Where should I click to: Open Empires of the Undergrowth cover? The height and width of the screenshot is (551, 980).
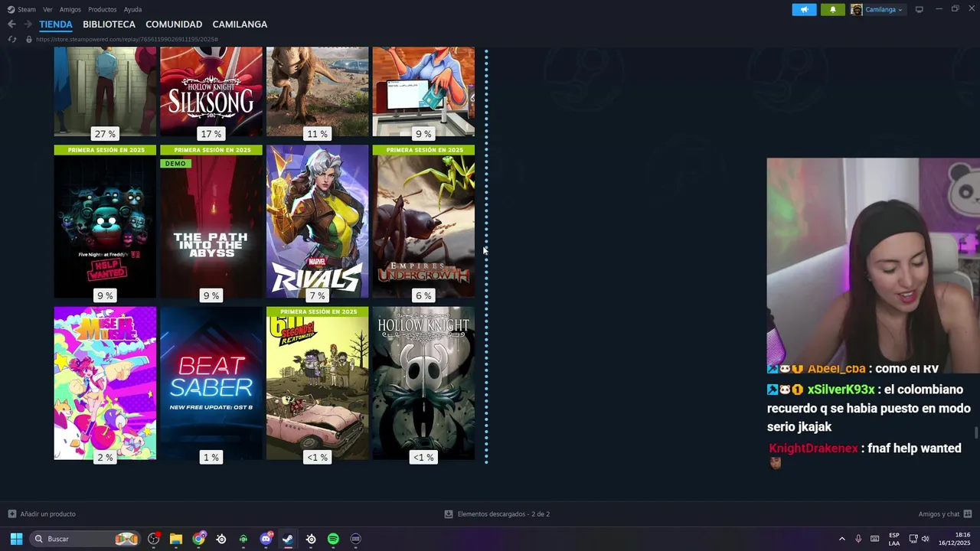(x=423, y=226)
